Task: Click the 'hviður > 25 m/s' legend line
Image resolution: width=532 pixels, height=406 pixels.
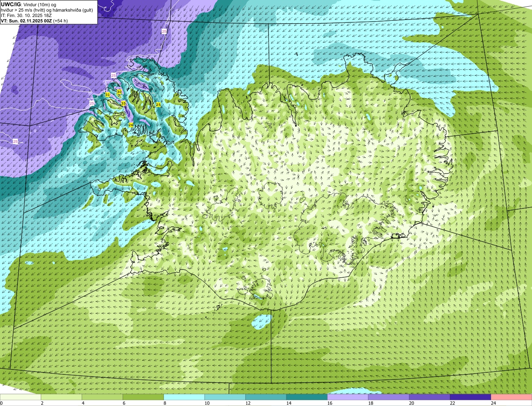Action: (47, 10)
